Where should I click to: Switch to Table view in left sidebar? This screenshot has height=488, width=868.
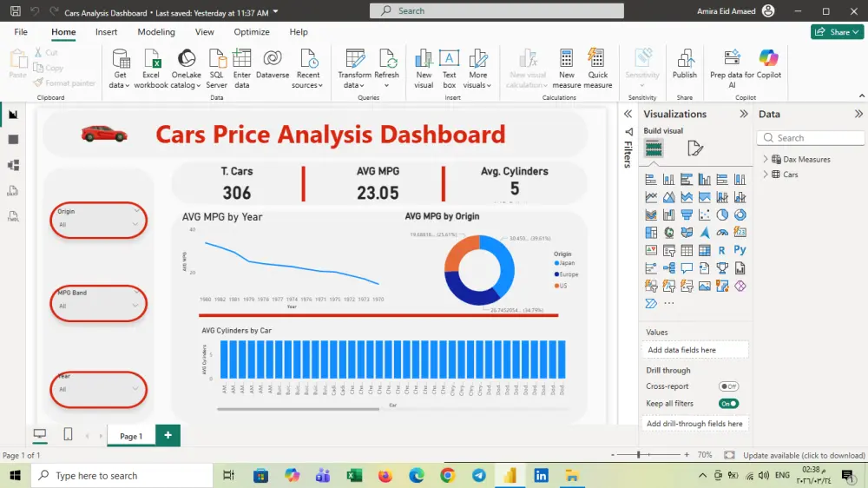(13, 140)
